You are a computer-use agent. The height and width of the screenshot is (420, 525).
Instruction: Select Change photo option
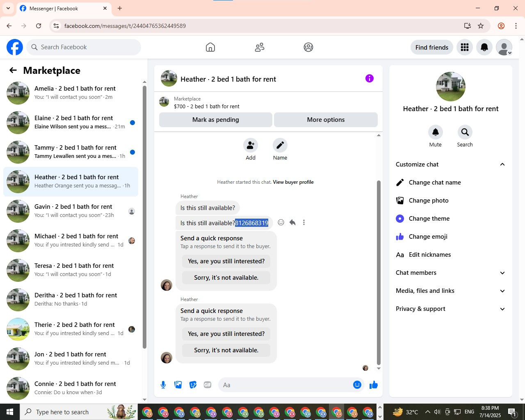(x=451, y=201)
